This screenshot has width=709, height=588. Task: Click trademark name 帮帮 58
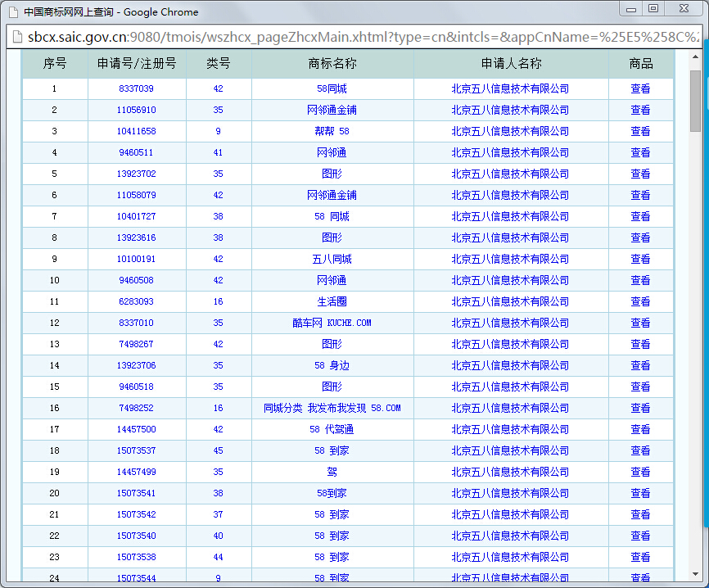332,131
